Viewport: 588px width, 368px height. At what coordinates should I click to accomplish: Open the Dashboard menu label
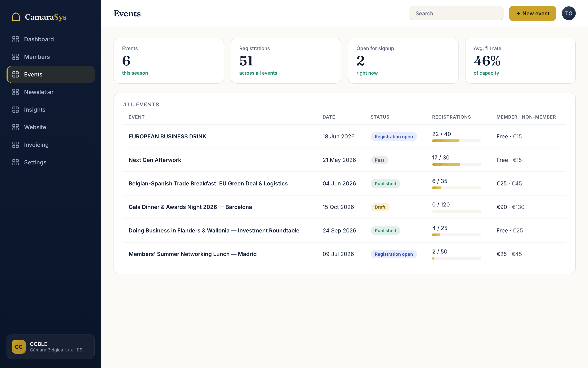pos(39,39)
